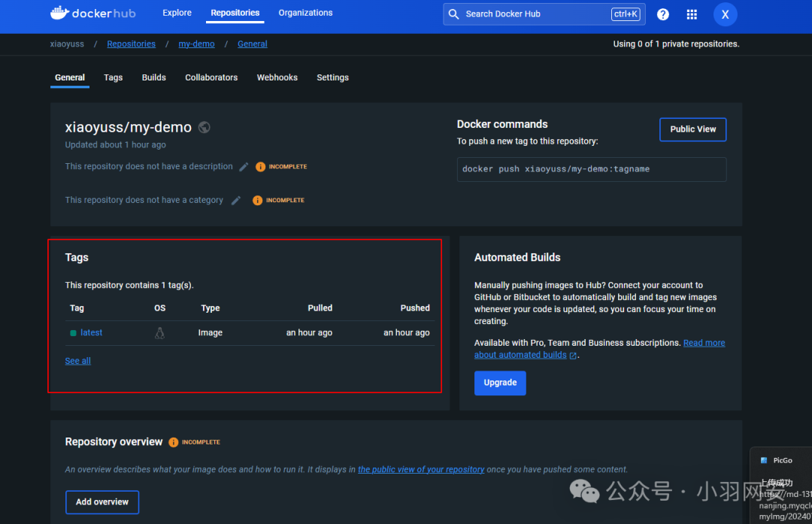This screenshot has height=524, width=812.
Task: Open the Repositories breadcrumb link
Action: click(131, 44)
